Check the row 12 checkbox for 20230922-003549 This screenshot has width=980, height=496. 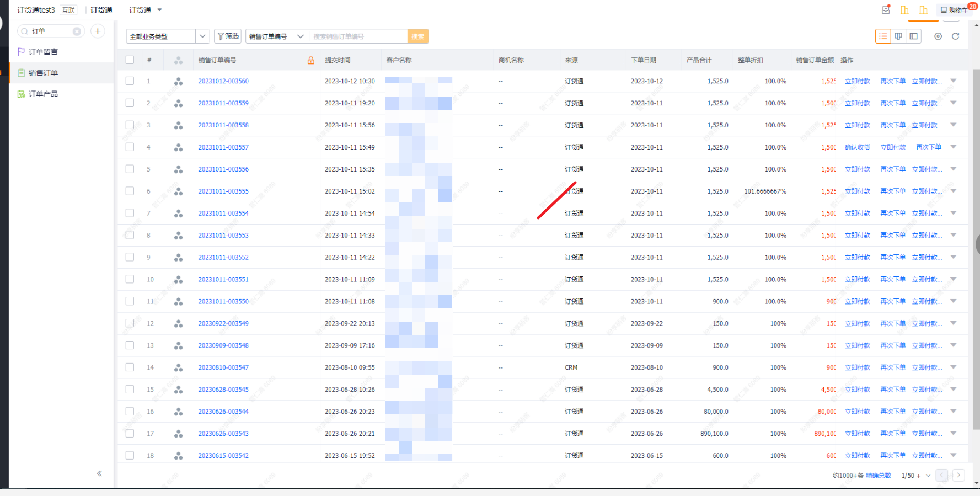pos(130,323)
